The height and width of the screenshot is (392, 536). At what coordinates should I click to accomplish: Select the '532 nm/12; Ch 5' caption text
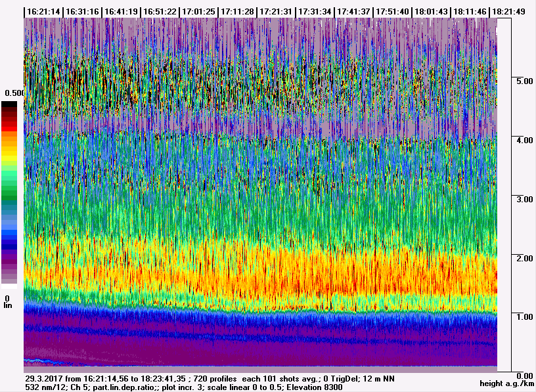[57, 387]
